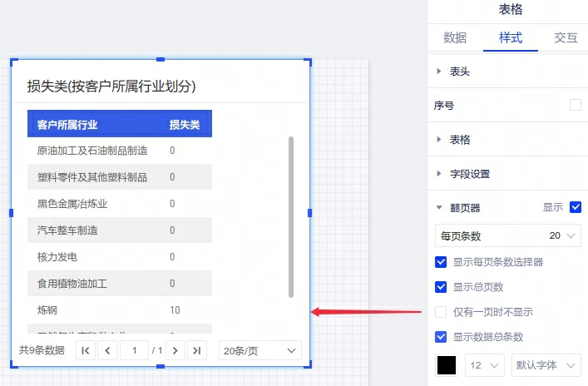This screenshot has width=588, height=386.
Task: Go to first page in paginator
Action: [86, 351]
